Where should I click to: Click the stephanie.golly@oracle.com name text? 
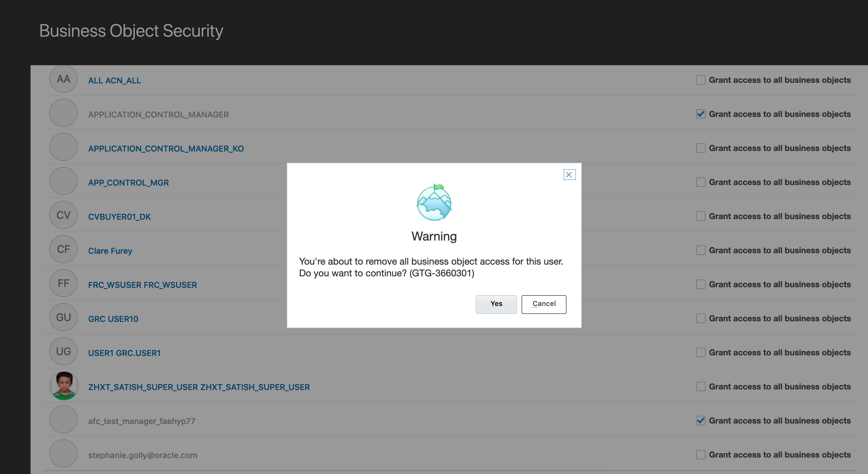point(143,455)
